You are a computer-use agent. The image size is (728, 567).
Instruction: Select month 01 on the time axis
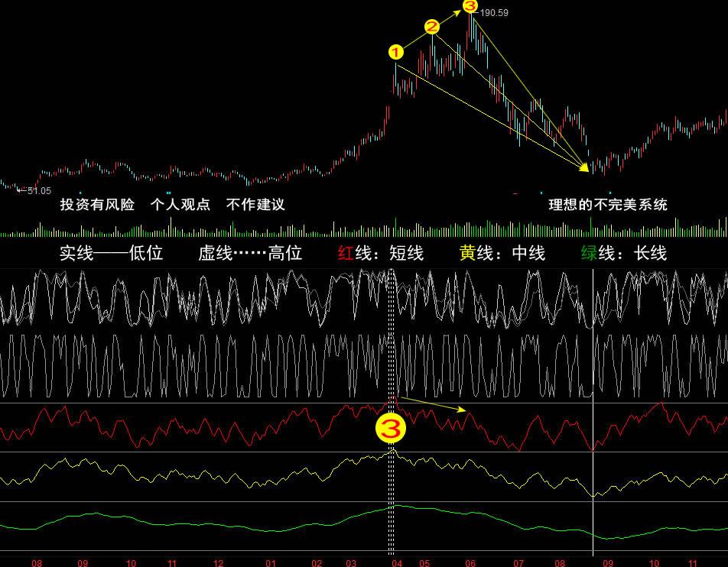click(270, 563)
